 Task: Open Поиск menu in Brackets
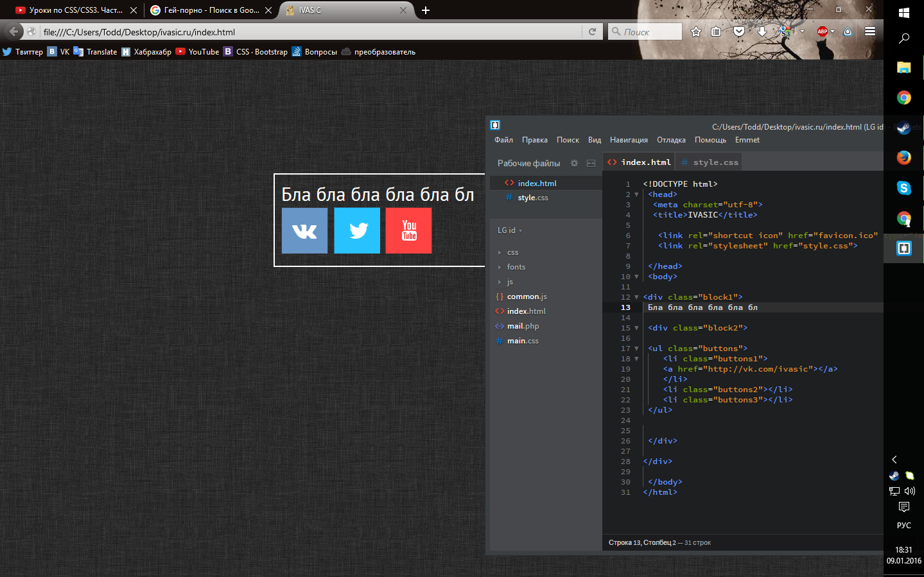(x=568, y=140)
